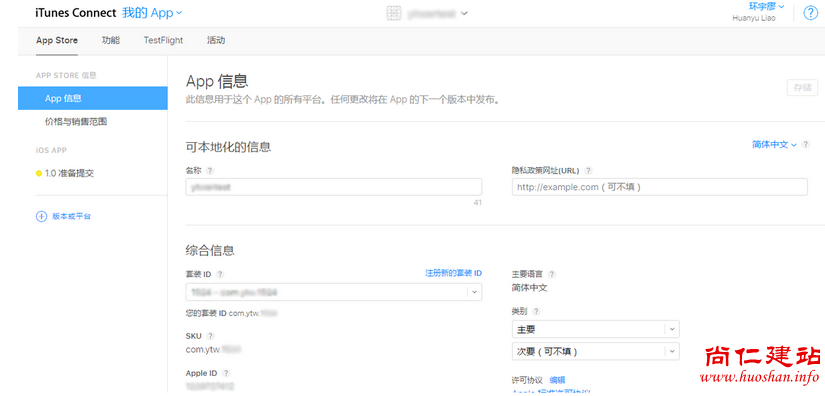
Task: Switch to the 活动 tab
Action: click(216, 40)
